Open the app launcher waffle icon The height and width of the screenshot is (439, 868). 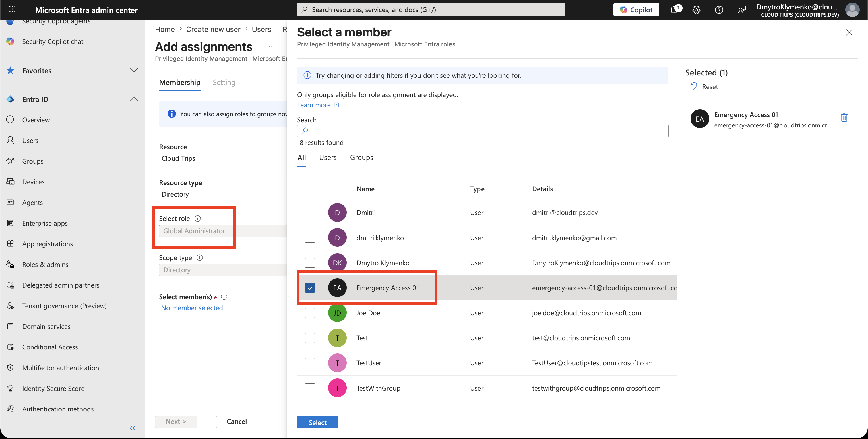coord(12,9)
